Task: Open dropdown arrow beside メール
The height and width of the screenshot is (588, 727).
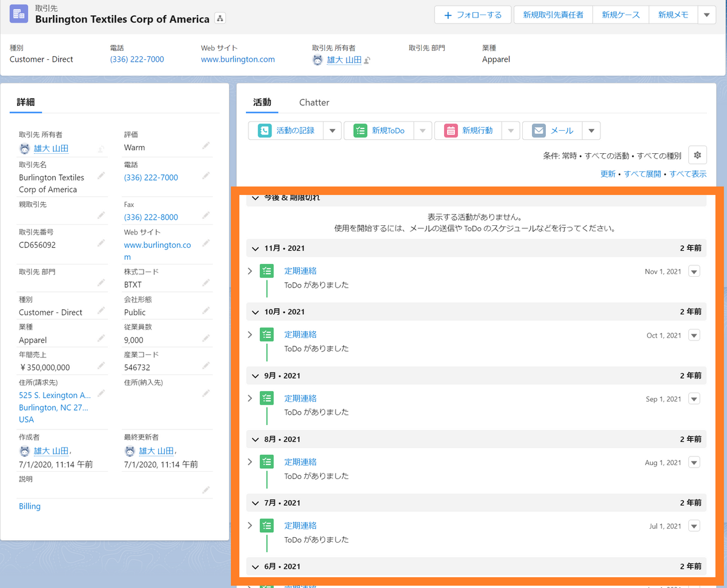Action: [592, 131]
